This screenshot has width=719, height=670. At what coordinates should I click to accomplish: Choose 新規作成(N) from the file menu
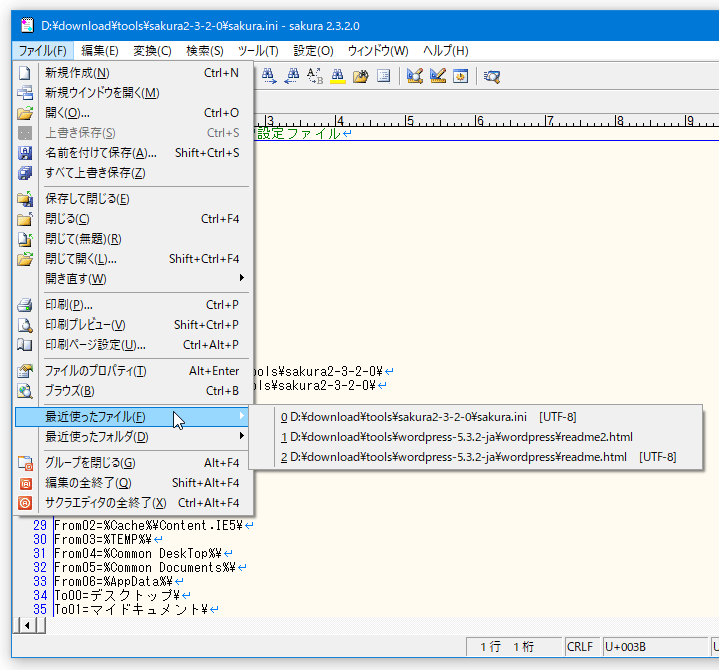tap(133, 73)
